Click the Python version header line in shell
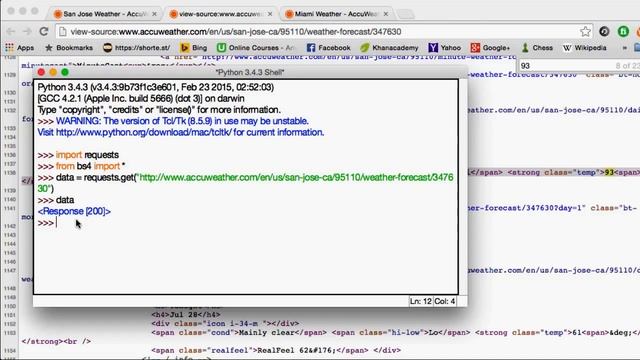 click(x=156, y=87)
